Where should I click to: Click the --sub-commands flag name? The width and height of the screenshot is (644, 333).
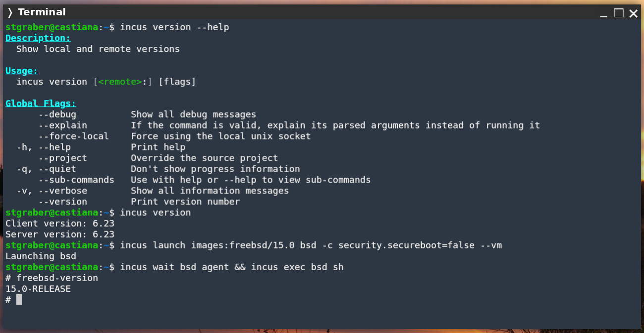pyautogui.click(x=76, y=180)
